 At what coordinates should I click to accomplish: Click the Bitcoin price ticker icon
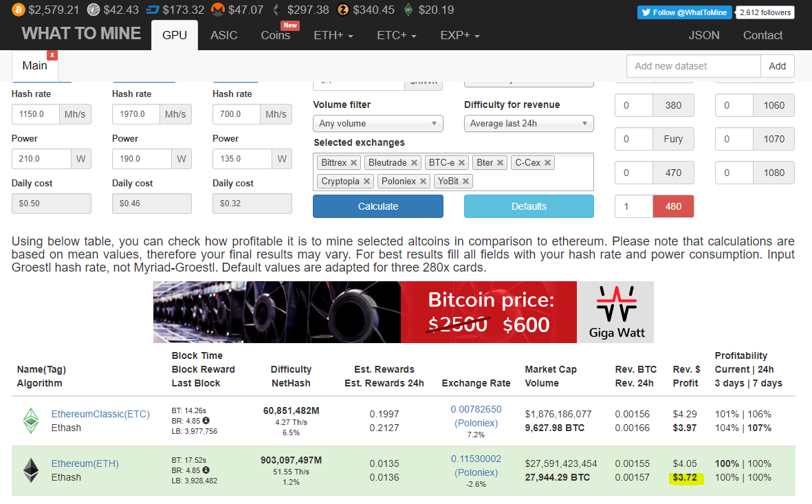tap(18, 10)
